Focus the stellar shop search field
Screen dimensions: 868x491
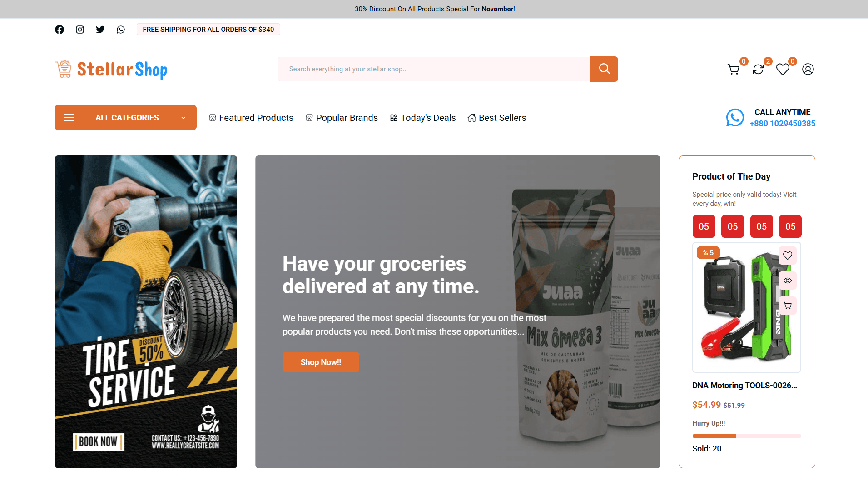434,69
